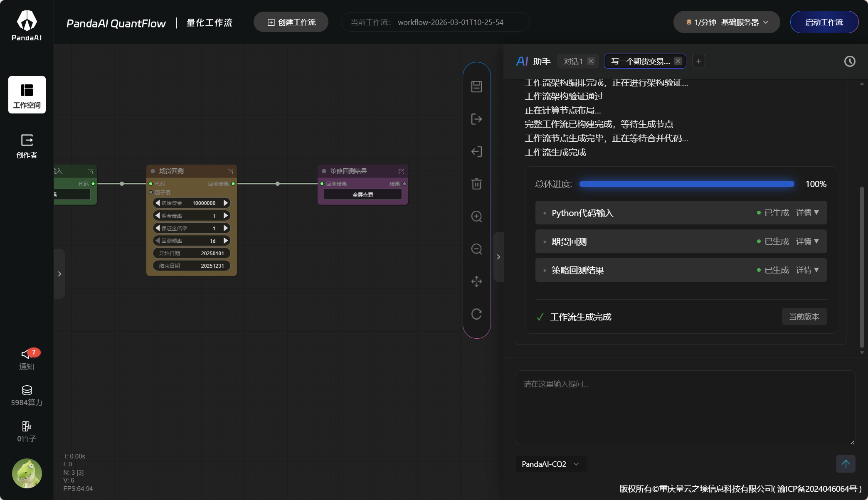This screenshot has height=500, width=868.
Task: Click the 量化工作流 header title
Action: pos(210,23)
